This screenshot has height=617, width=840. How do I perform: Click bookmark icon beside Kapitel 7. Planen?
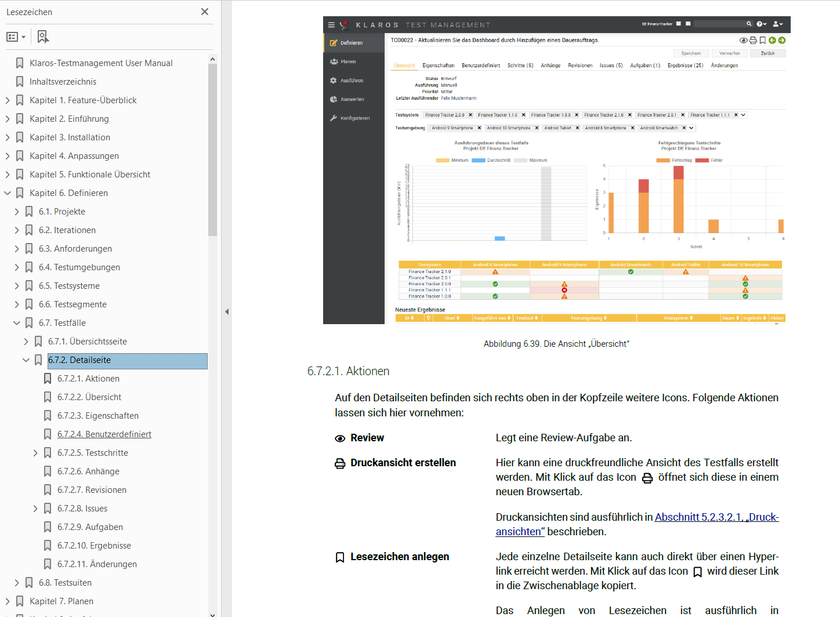pyautogui.click(x=20, y=601)
